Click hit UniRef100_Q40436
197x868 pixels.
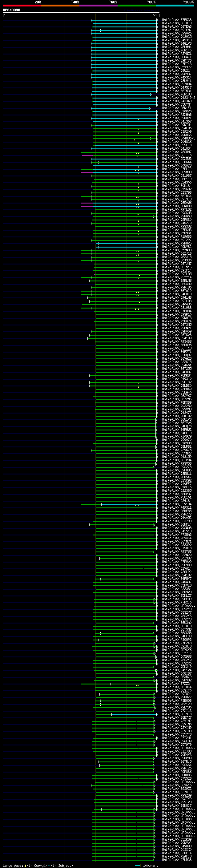coord(176,304)
